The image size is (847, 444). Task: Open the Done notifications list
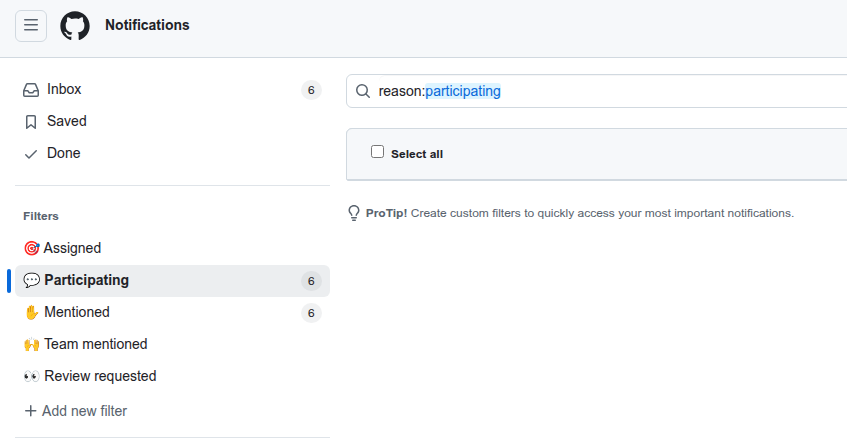point(172,153)
